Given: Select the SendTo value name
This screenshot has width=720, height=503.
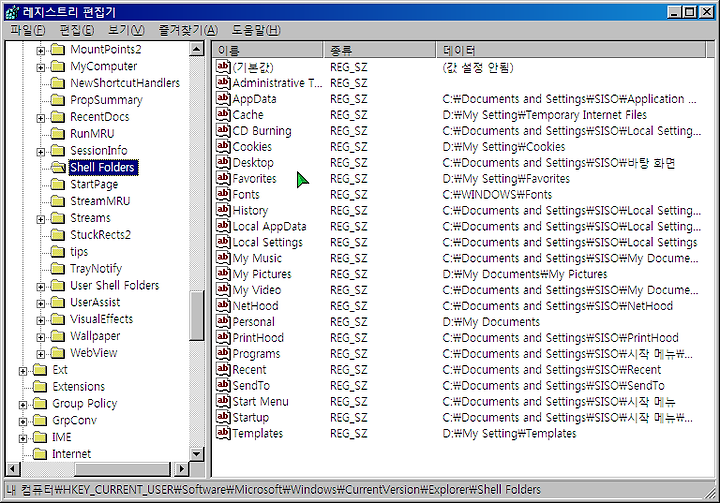Looking at the screenshot, I should [251, 385].
